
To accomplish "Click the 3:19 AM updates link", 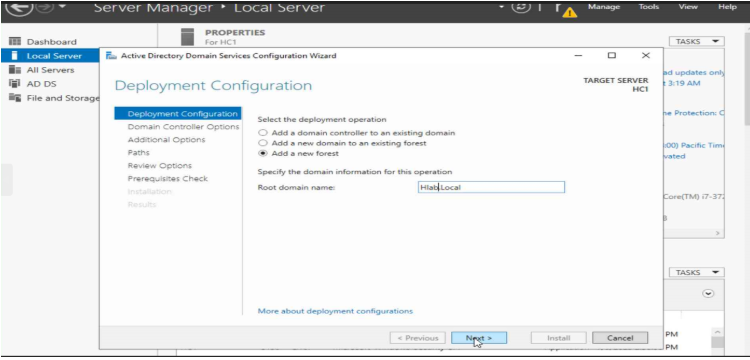I will [683, 83].
